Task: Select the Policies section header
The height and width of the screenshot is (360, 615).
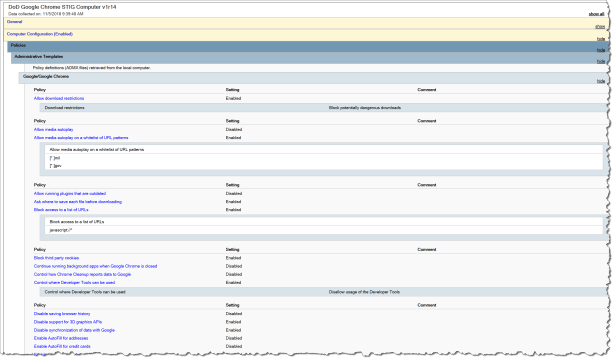Action: tap(18, 45)
